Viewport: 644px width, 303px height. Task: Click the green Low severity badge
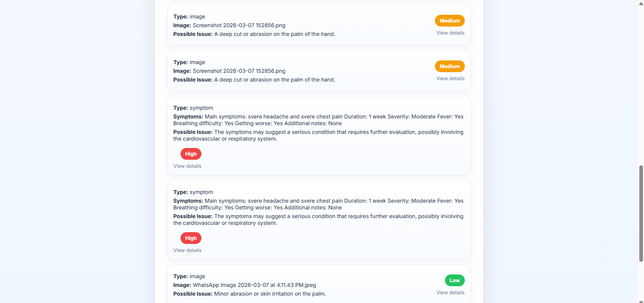pyautogui.click(x=455, y=281)
